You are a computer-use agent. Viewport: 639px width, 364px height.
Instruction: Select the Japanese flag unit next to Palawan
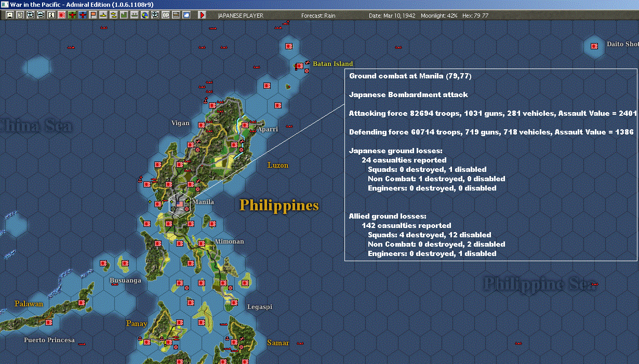[82, 303]
